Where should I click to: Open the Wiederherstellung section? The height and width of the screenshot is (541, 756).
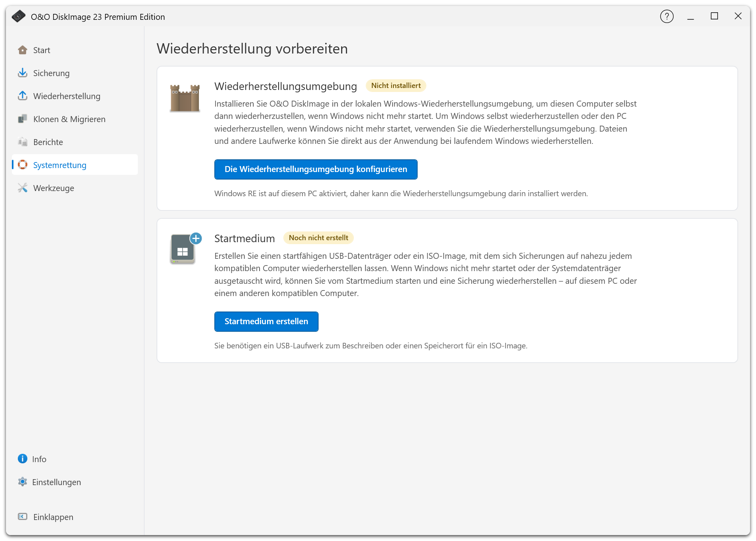(x=75, y=96)
